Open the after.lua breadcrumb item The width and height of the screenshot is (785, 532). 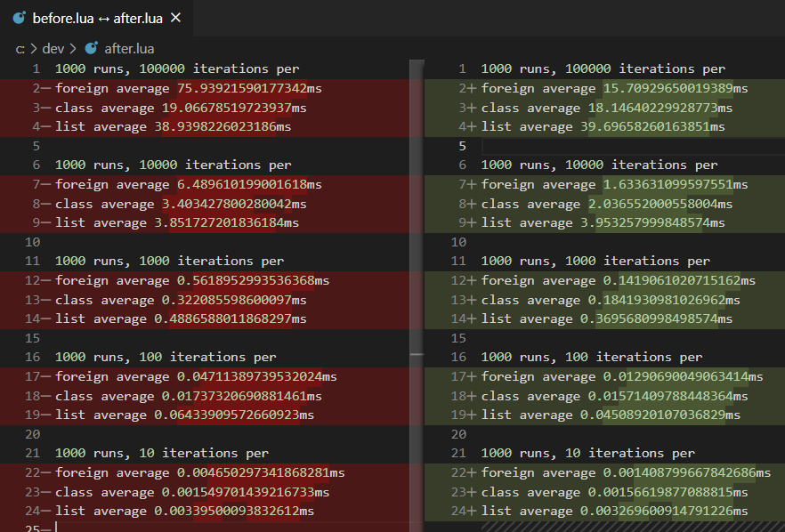coord(129,49)
